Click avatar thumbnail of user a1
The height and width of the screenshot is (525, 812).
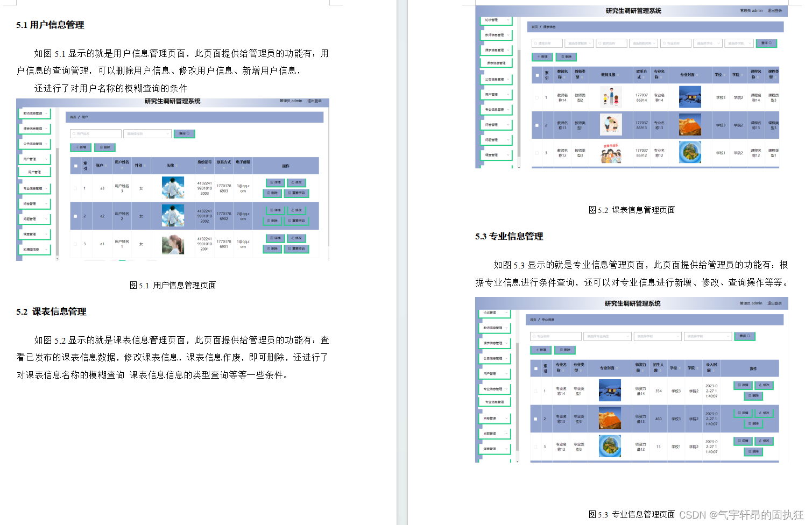point(173,244)
